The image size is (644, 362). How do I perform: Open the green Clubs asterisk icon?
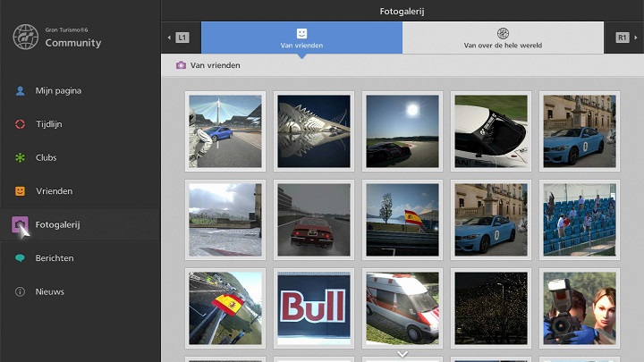(x=20, y=157)
